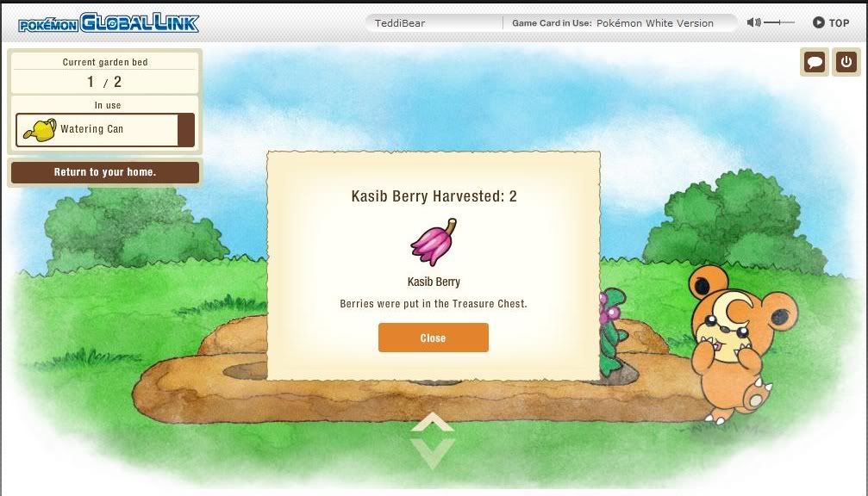
Task: Adjust the volume slider in header
Action: (779, 22)
